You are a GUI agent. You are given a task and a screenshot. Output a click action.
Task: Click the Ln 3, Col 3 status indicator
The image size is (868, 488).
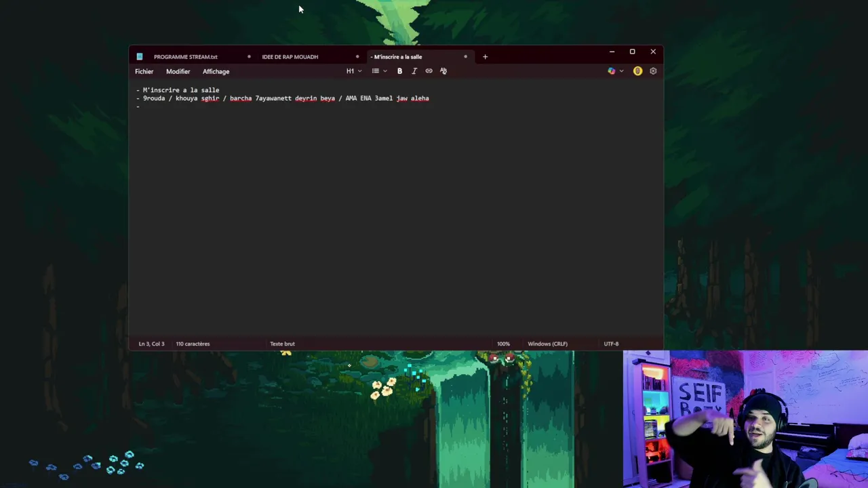point(151,344)
